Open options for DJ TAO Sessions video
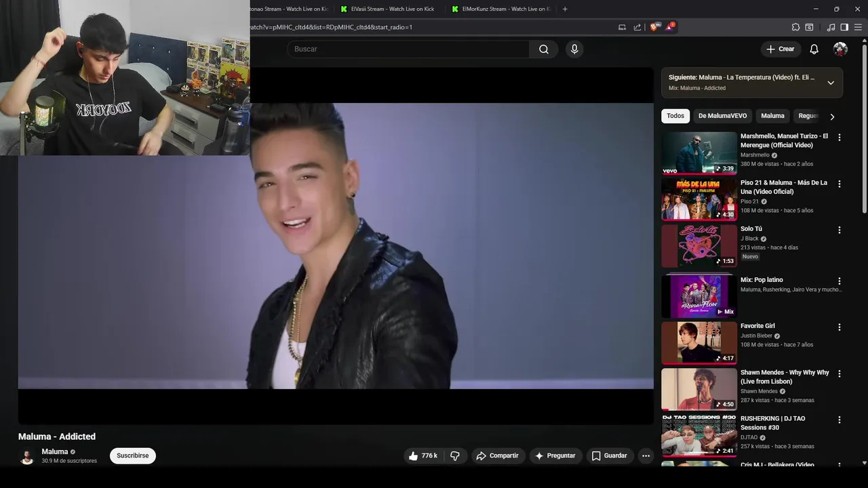The image size is (868, 488). point(840,420)
